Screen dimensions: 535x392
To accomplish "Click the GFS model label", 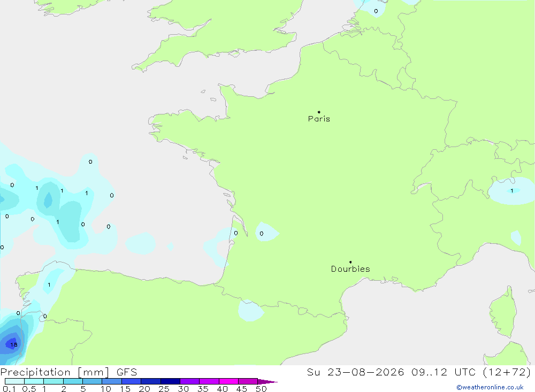I will [127, 372].
